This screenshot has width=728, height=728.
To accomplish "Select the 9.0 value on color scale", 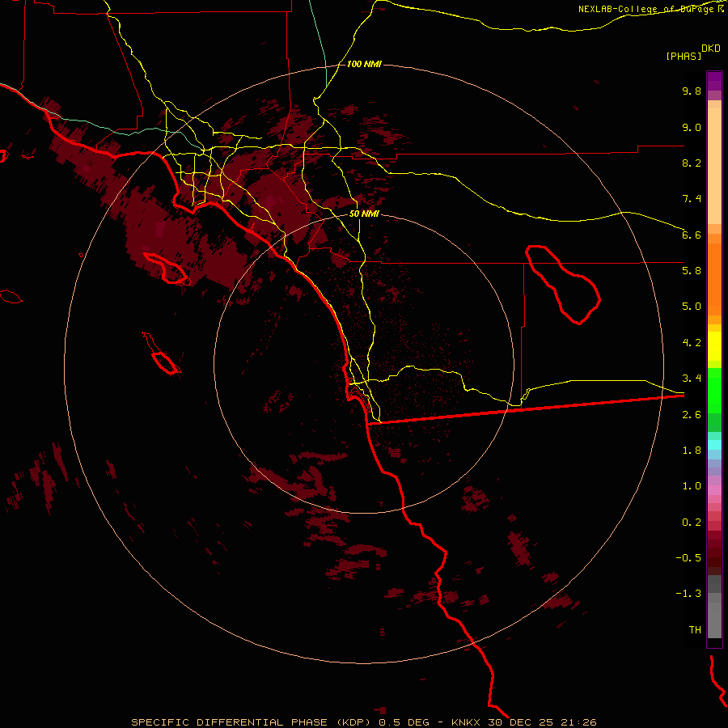I will pyautogui.click(x=692, y=127).
